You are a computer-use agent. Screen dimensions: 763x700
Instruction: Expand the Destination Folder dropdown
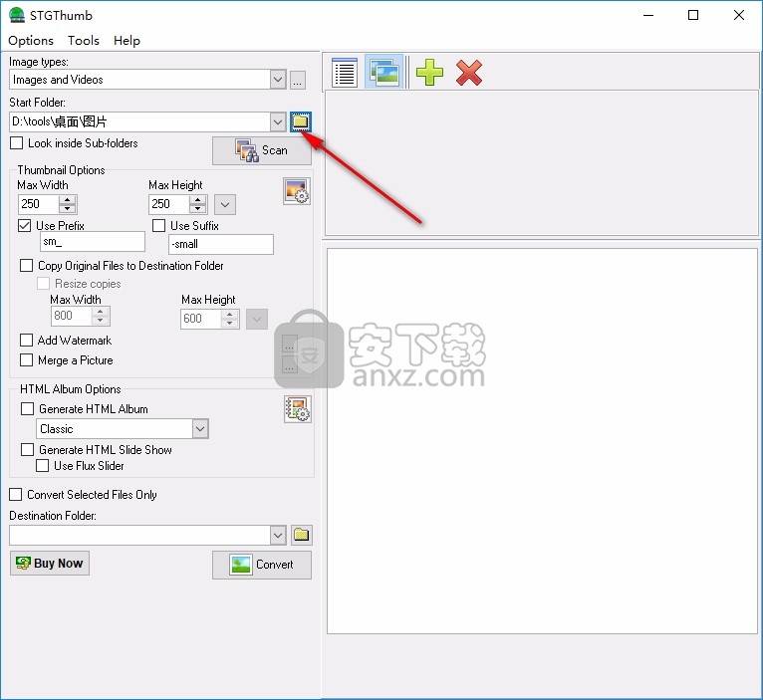point(278,535)
